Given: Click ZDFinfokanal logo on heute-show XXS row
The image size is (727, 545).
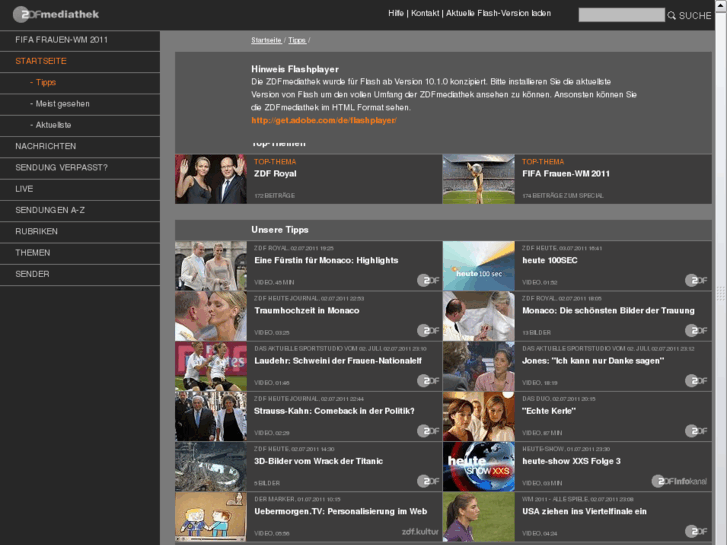Looking at the screenshot, I should click(x=679, y=481).
